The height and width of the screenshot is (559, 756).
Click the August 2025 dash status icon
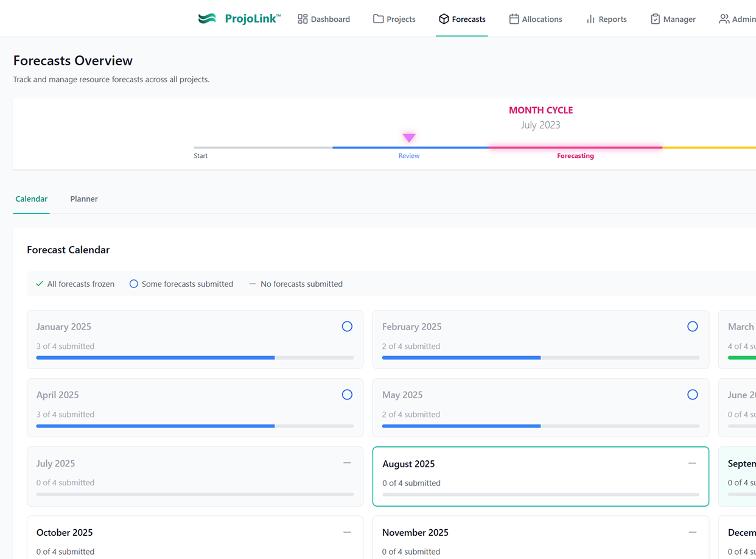point(692,463)
